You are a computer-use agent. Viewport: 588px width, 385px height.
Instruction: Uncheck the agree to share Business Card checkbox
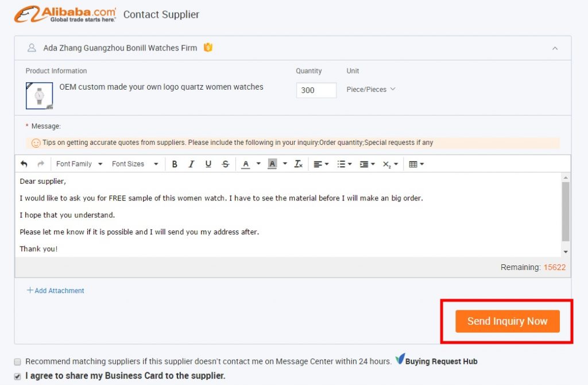[x=17, y=376]
